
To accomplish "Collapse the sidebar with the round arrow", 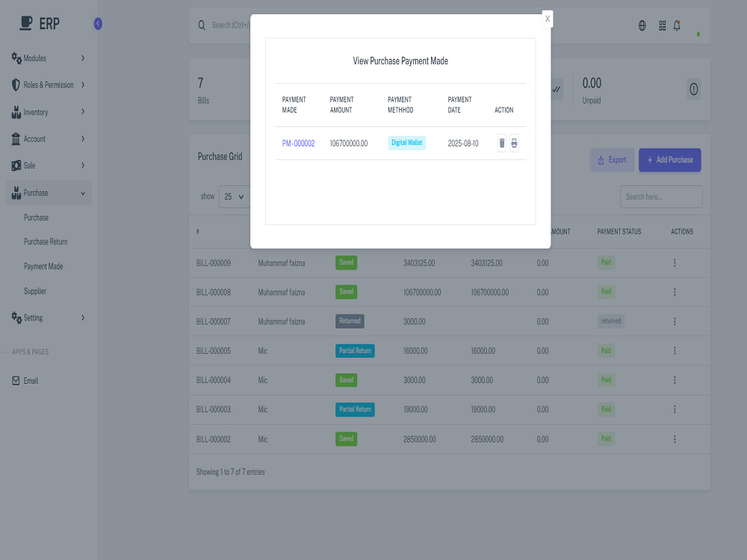I will (98, 24).
